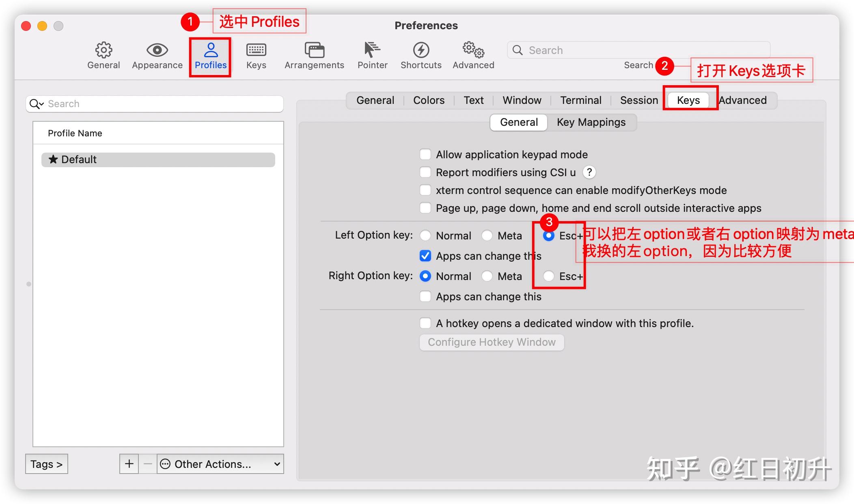Viewport: 854px width, 504px height.
Task: Set Left Option key to Normal
Action: tap(425, 236)
